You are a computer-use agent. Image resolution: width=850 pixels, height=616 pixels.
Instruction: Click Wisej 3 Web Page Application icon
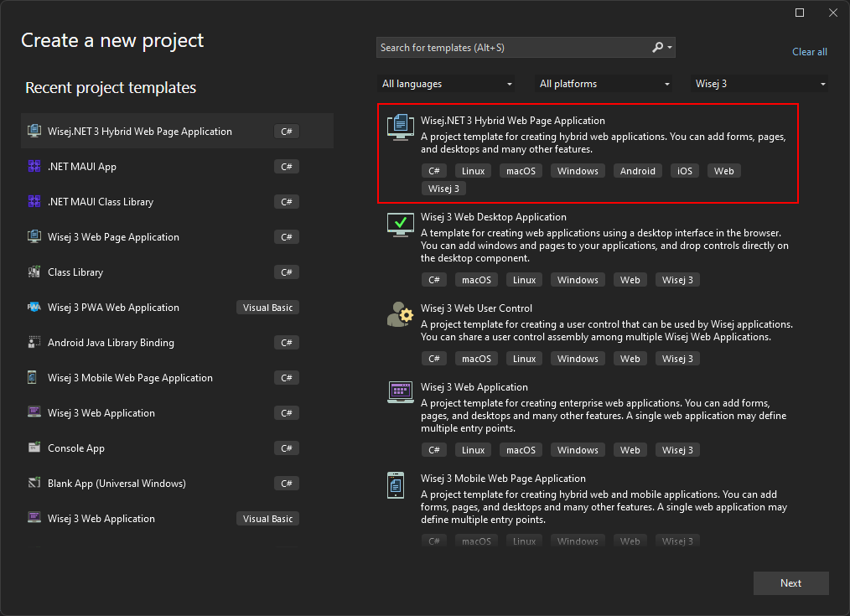pos(34,236)
